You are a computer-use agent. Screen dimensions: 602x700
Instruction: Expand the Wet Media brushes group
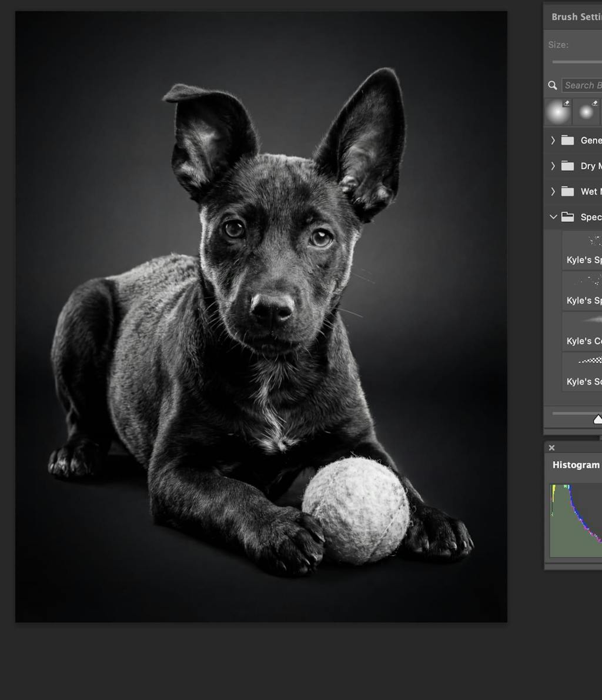click(553, 191)
